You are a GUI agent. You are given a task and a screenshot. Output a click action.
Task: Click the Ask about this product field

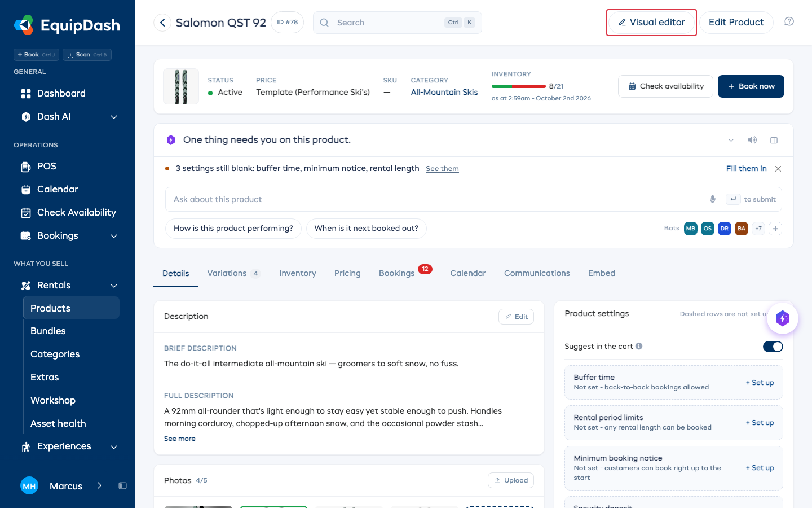tap(474, 199)
